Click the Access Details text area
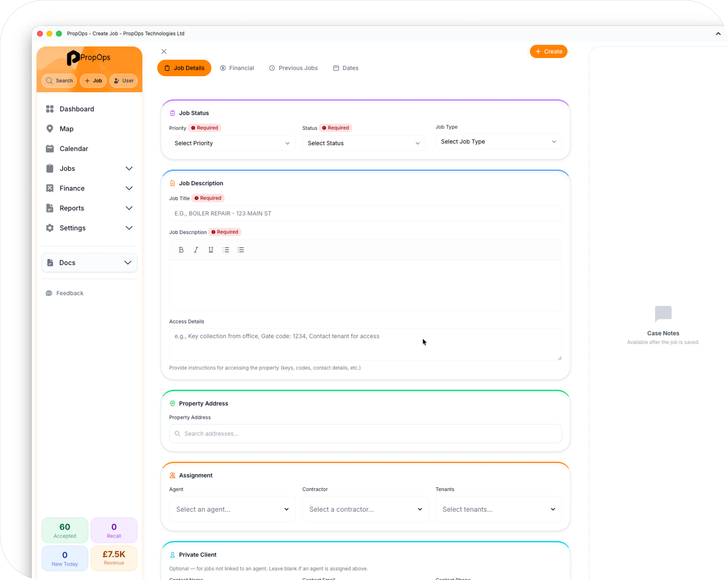Image resolution: width=728 pixels, height=580 pixels. pyautogui.click(x=366, y=345)
